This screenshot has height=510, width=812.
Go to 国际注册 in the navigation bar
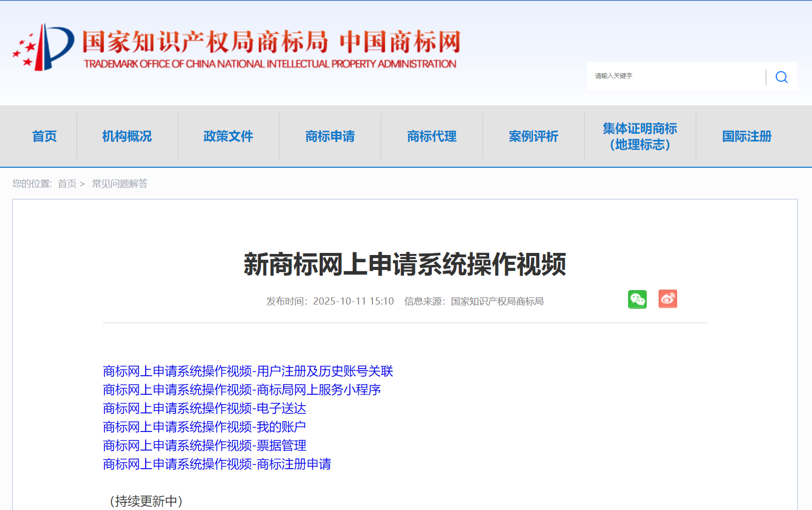point(746,136)
